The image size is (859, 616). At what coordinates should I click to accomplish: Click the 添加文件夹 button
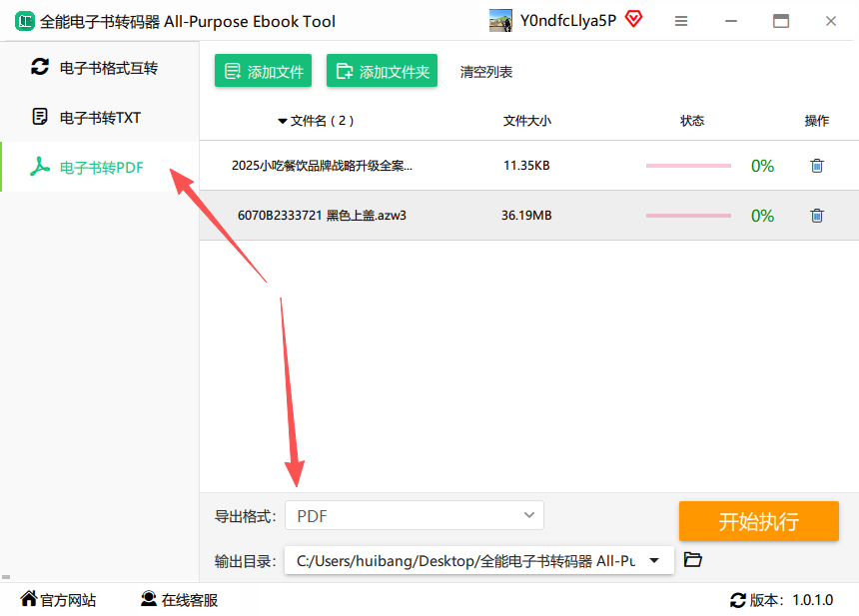click(x=382, y=71)
